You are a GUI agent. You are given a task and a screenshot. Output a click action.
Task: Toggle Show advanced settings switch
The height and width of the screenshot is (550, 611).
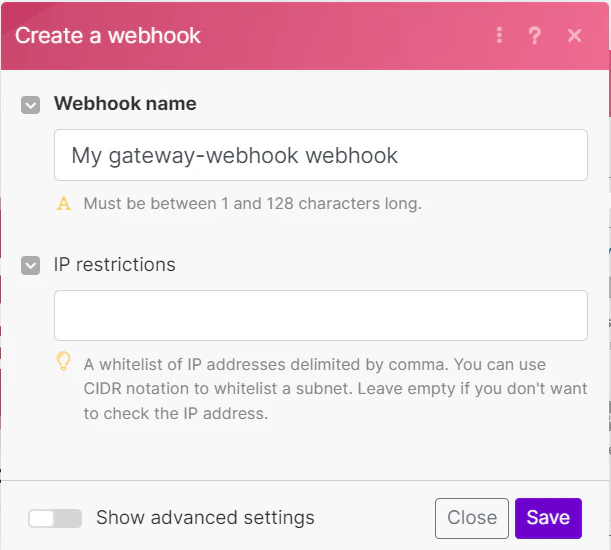click(x=55, y=518)
